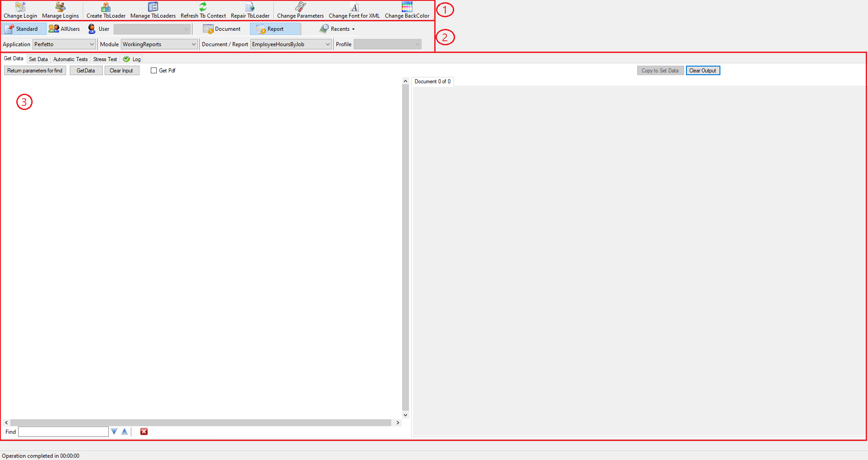This screenshot has height=460, width=868.
Task: Enable the Get Pdf checkbox
Action: point(153,71)
